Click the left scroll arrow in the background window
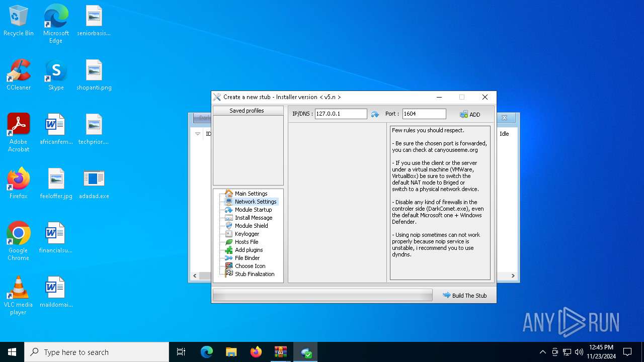This screenshot has height=362, width=644. [195, 276]
